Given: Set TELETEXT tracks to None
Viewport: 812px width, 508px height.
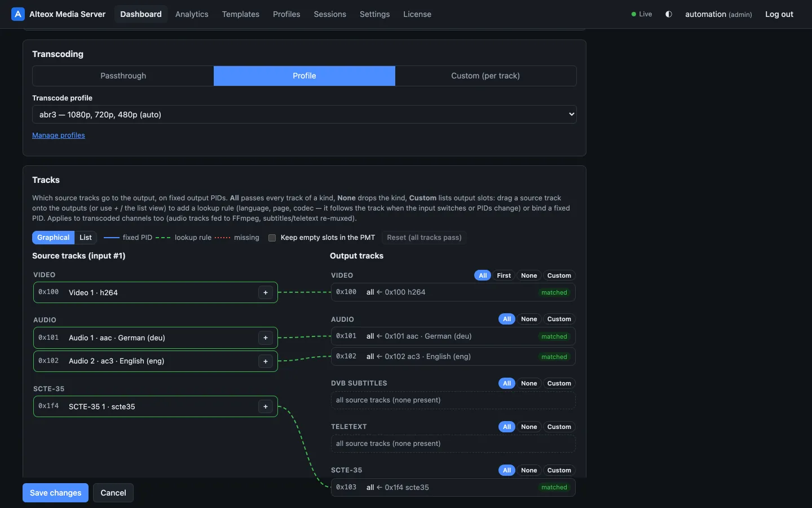Looking at the screenshot, I should click(529, 427).
